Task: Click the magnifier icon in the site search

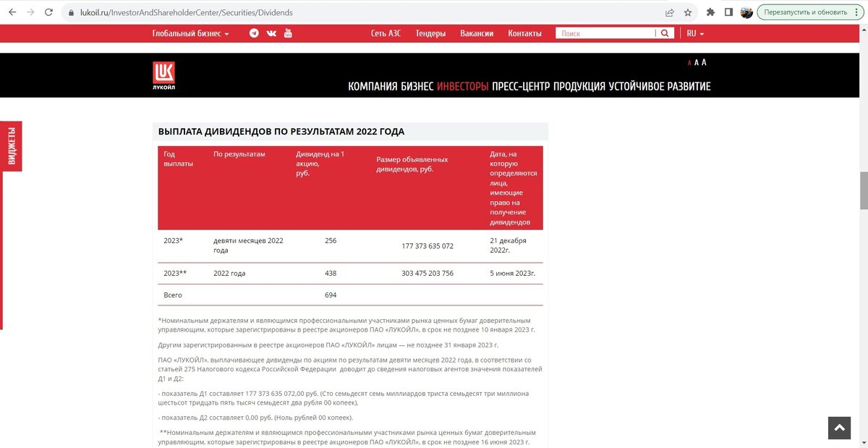Action: [x=665, y=33]
